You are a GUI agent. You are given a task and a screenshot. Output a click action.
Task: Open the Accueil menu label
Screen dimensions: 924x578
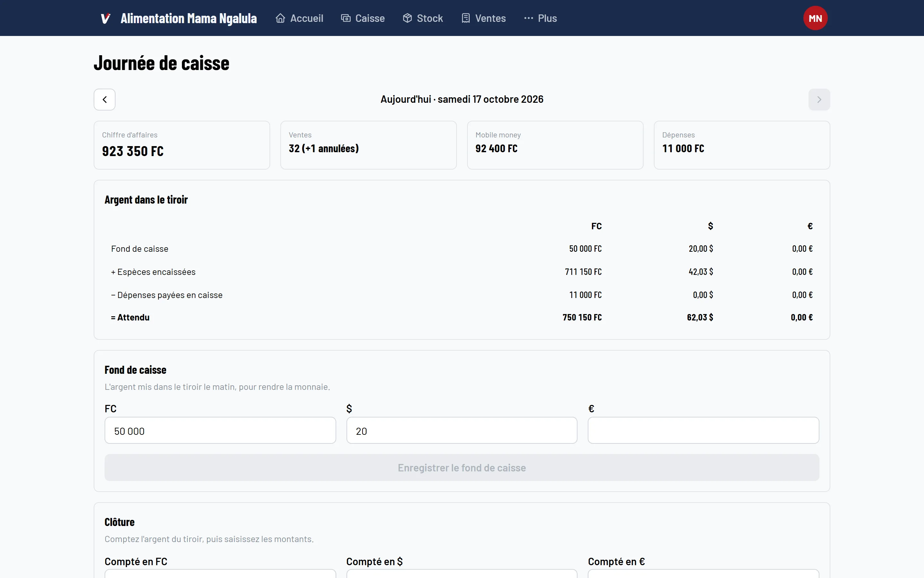point(307,18)
